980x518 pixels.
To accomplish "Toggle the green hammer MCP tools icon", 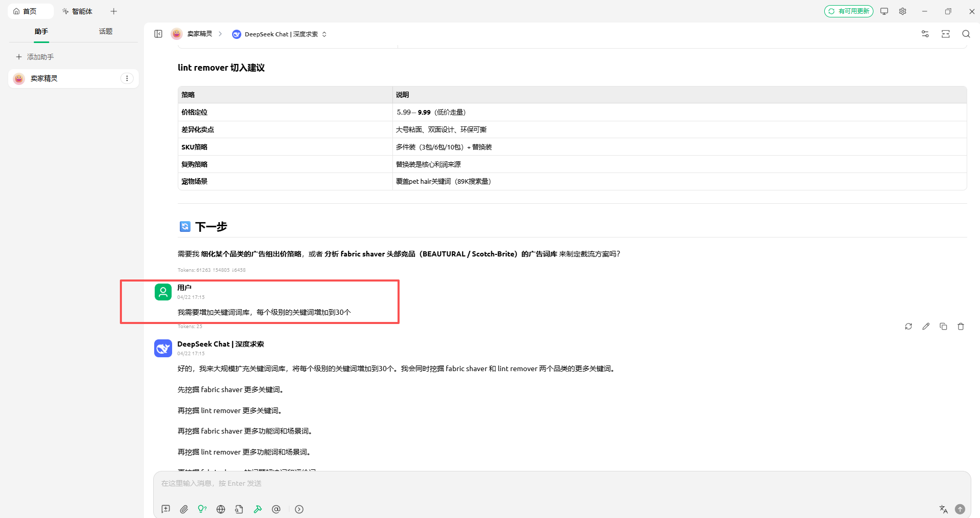I will click(258, 509).
